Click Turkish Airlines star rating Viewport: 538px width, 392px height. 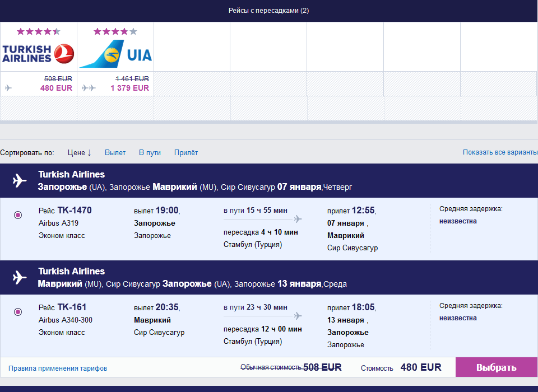pos(38,31)
